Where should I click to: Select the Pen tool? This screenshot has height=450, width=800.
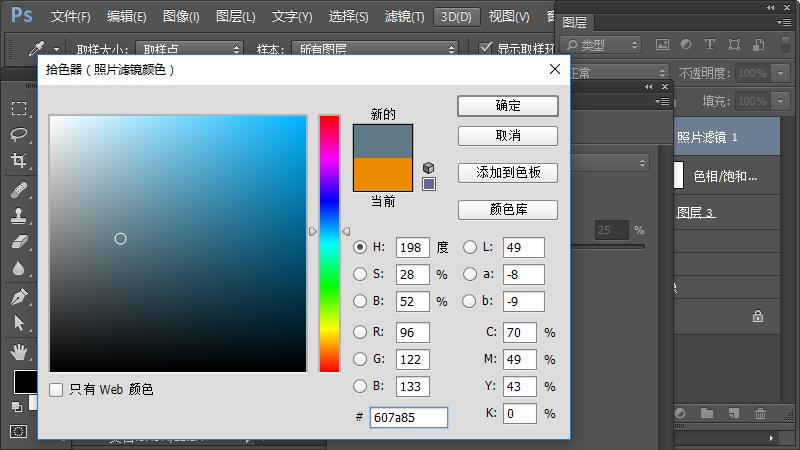pos(19,296)
